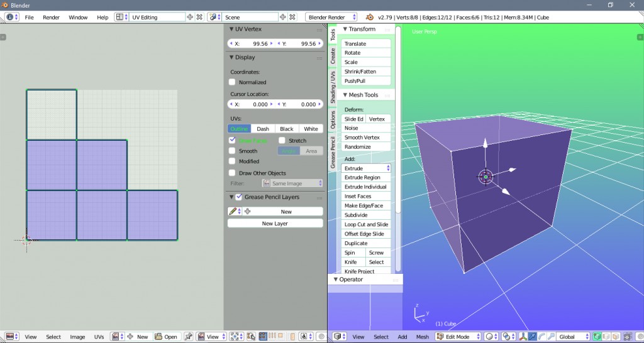Open the Edit Mode selector dropdown
This screenshot has width=644, height=343.
[458, 337]
